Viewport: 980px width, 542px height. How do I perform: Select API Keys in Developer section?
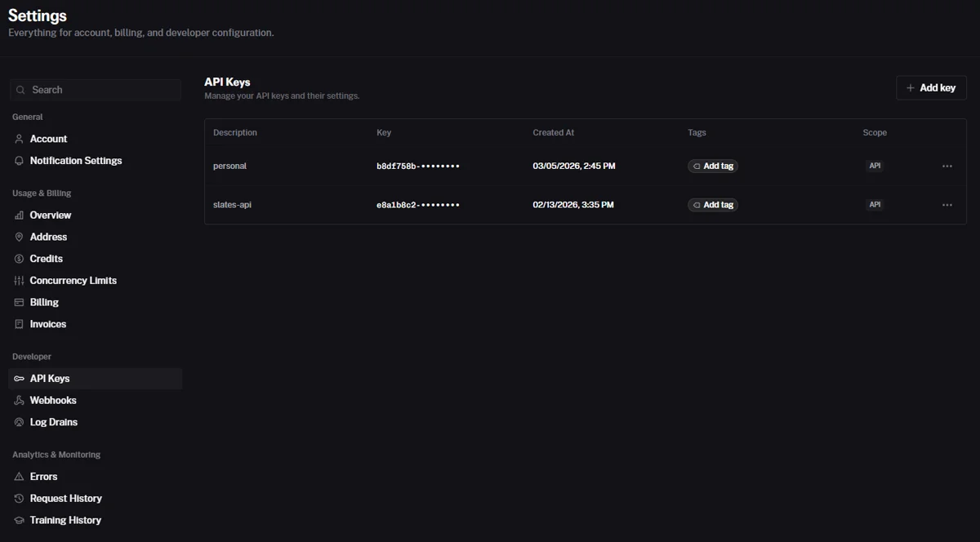click(50, 379)
